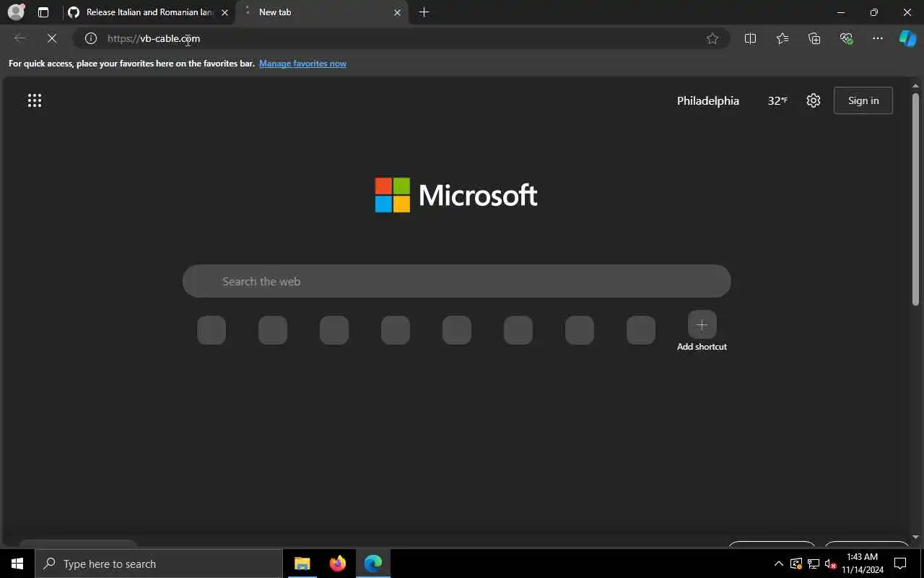
Task: Close the GitHub release tab
Action: [225, 12]
